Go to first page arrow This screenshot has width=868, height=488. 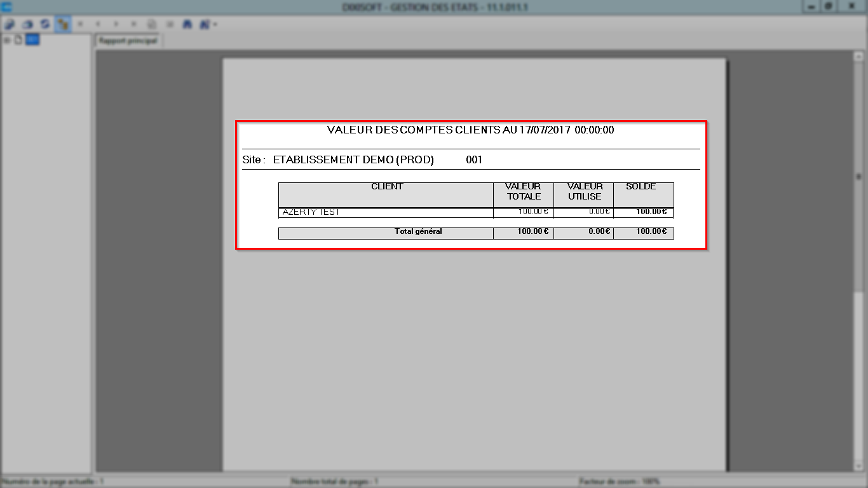coord(81,24)
